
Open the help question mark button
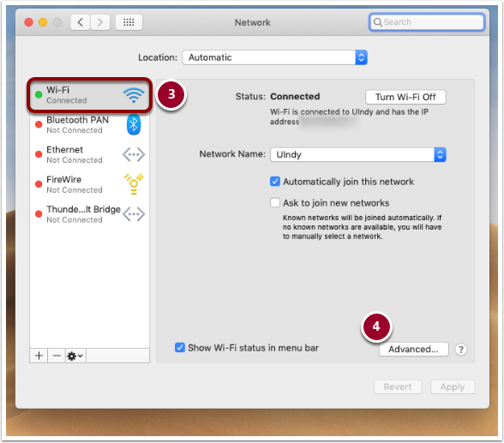click(461, 350)
